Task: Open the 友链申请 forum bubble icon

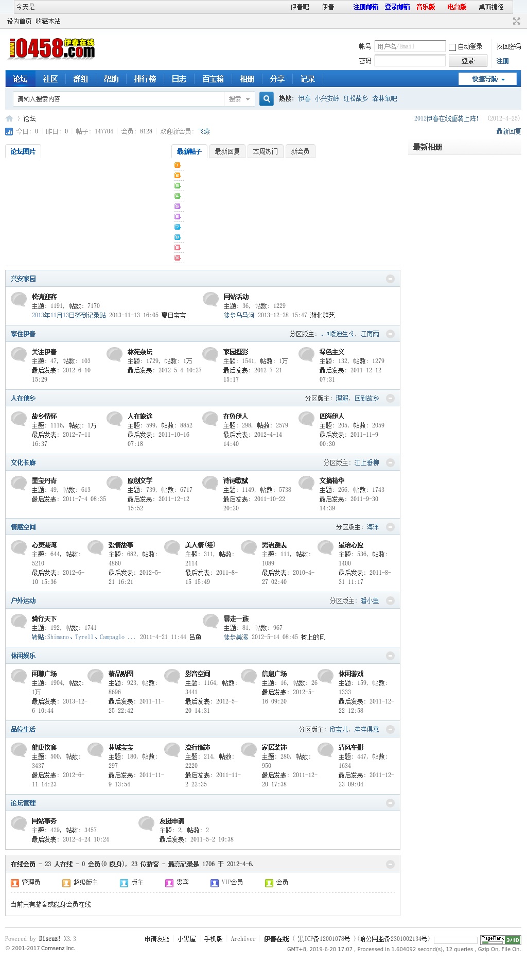Action: pos(147,823)
